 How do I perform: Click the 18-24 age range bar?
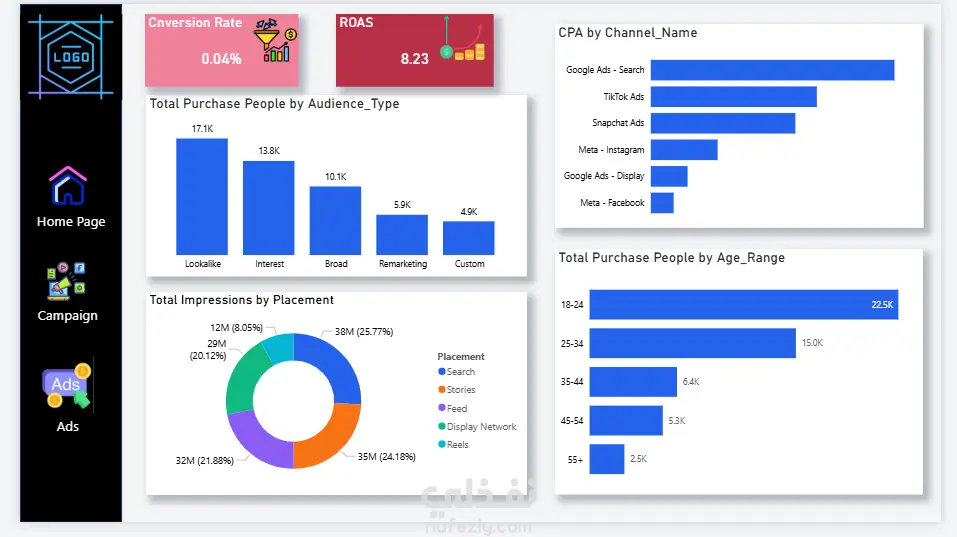pyautogui.click(x=743, y=305)
